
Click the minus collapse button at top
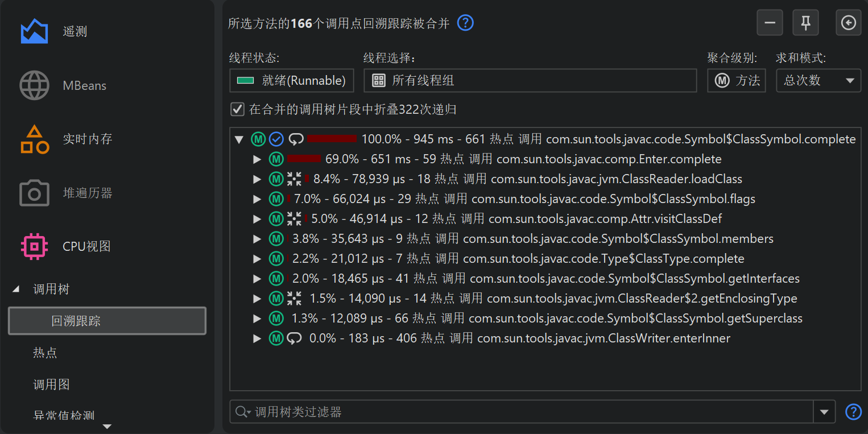pyautogui.click(x=770, y=23)
